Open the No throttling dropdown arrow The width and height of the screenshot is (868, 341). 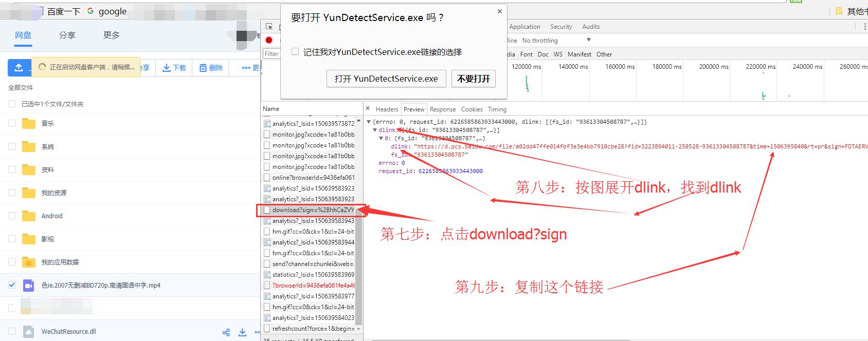[589, 40]
